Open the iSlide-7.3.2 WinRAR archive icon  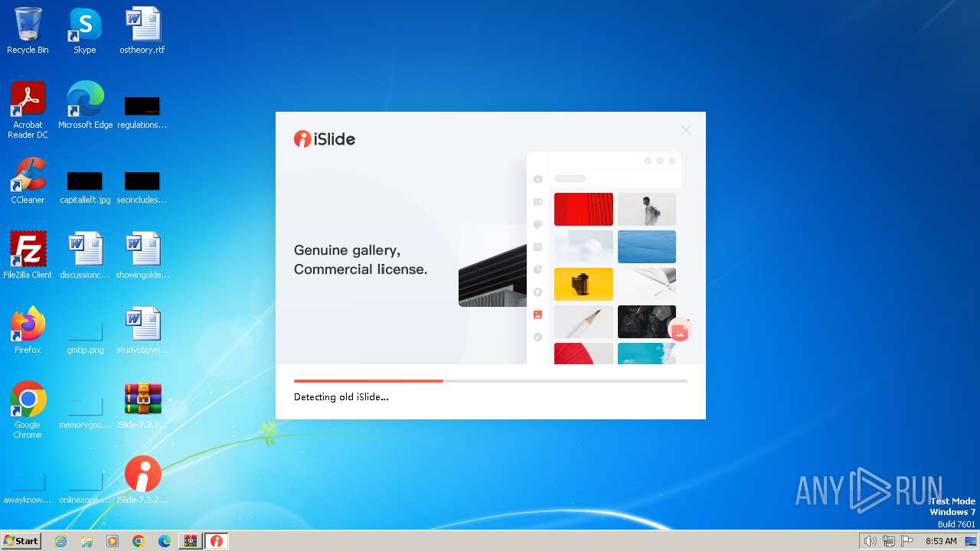[142, 406]
